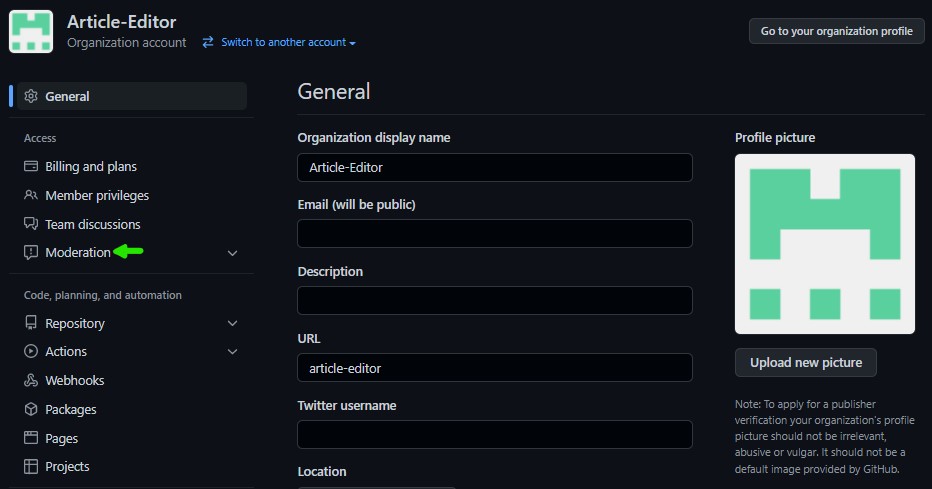Click 'Code, planning, and automation' heading
932x489 pixels.
coord(103,295)
